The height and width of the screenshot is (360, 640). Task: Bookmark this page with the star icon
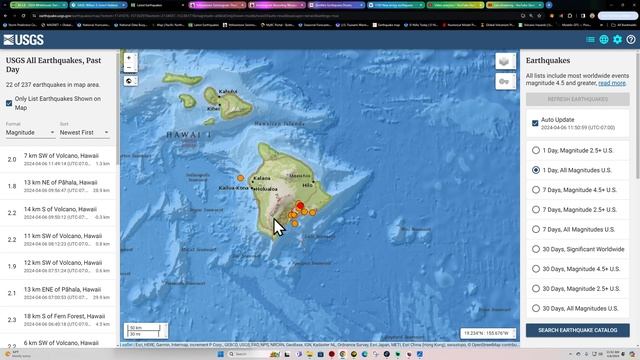539,16
